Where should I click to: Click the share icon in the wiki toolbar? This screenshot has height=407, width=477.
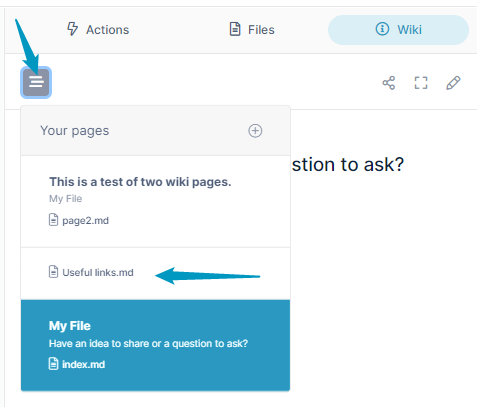click(x=389, y=83)
